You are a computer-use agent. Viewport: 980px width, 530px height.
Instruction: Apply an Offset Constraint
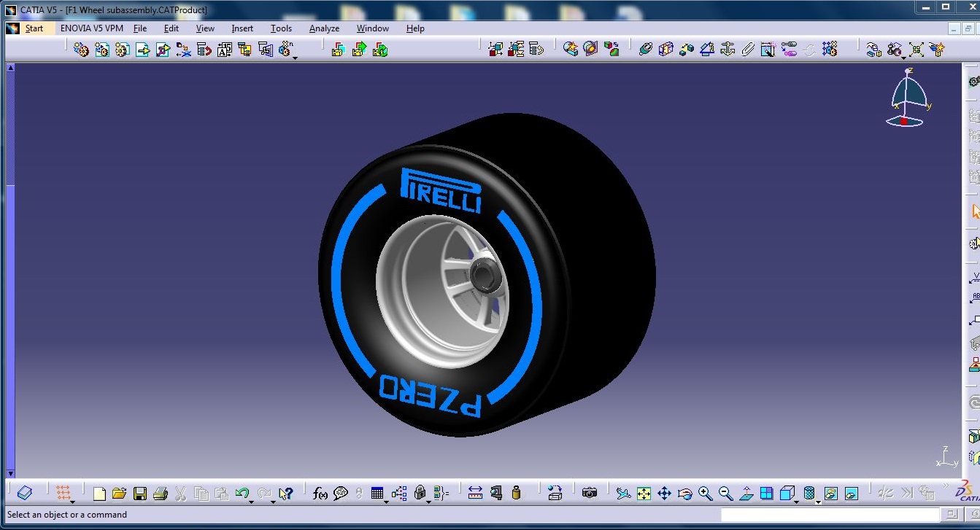tap(686, 49)
